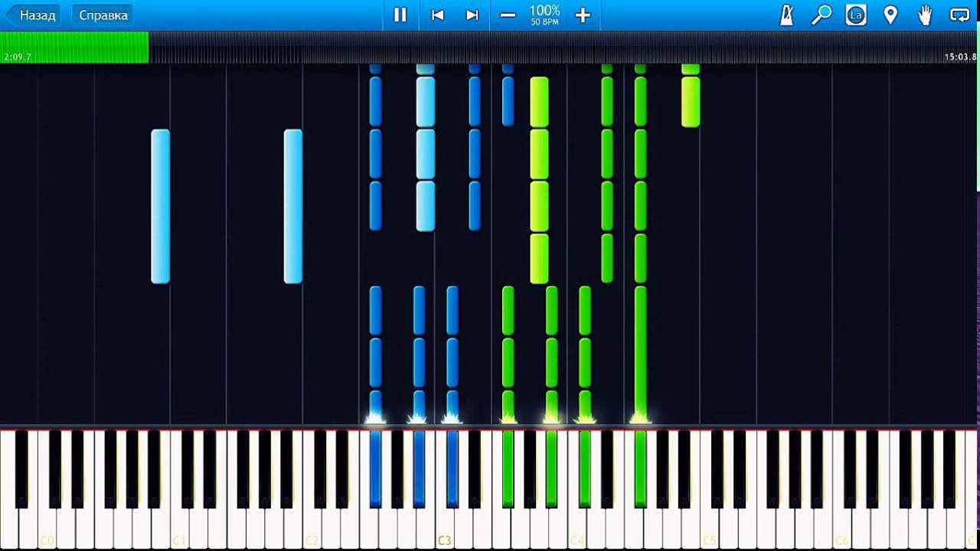Image resolution: width=980 pixels, height=551 pixels.
Task: Click the C3 white piano key
Action: [445, 490]
